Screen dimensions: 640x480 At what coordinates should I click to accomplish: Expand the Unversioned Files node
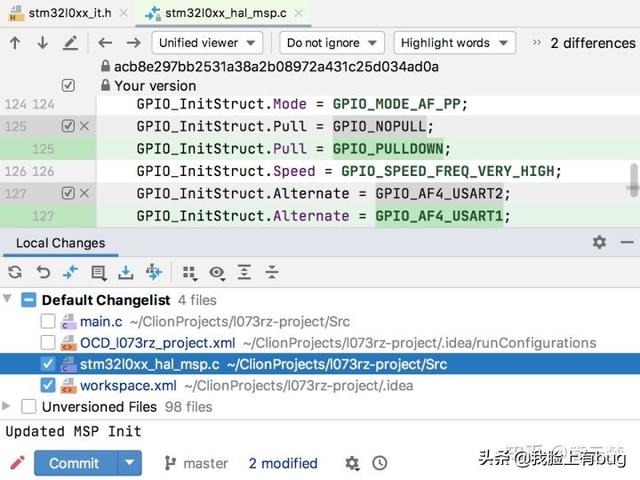click(6, 406)
